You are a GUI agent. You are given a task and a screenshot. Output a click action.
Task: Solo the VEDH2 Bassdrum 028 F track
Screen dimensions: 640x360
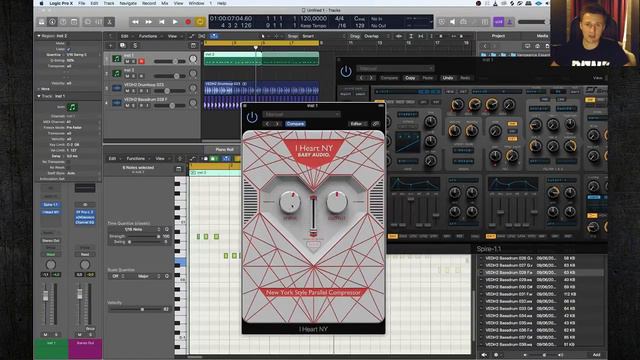point(134,105)
